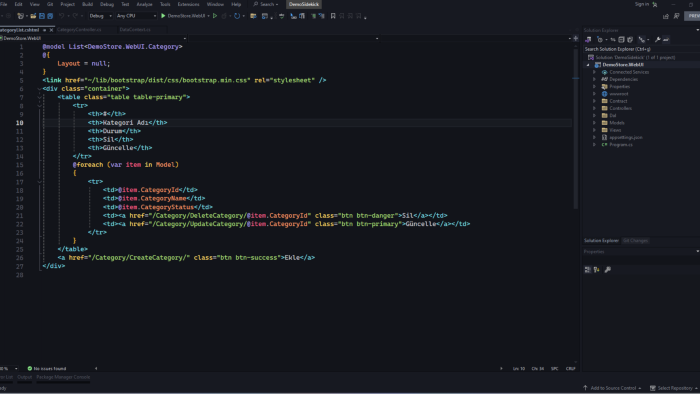Image resolution: width=700 pixels, height=394 pixels.
Task: Collapse the div container code block
Action: click(x=39, y=89)
